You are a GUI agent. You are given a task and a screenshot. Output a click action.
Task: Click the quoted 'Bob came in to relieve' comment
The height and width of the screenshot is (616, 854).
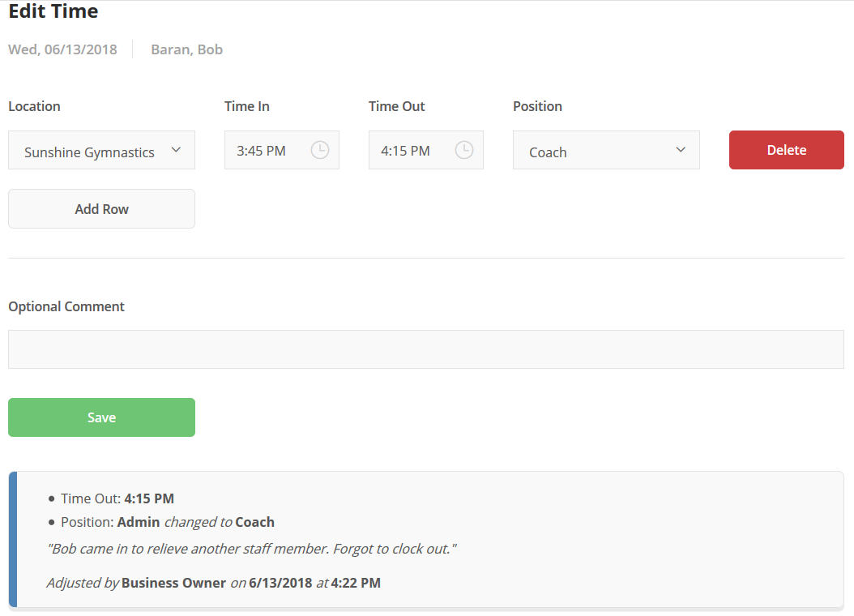tap(252, 549)
